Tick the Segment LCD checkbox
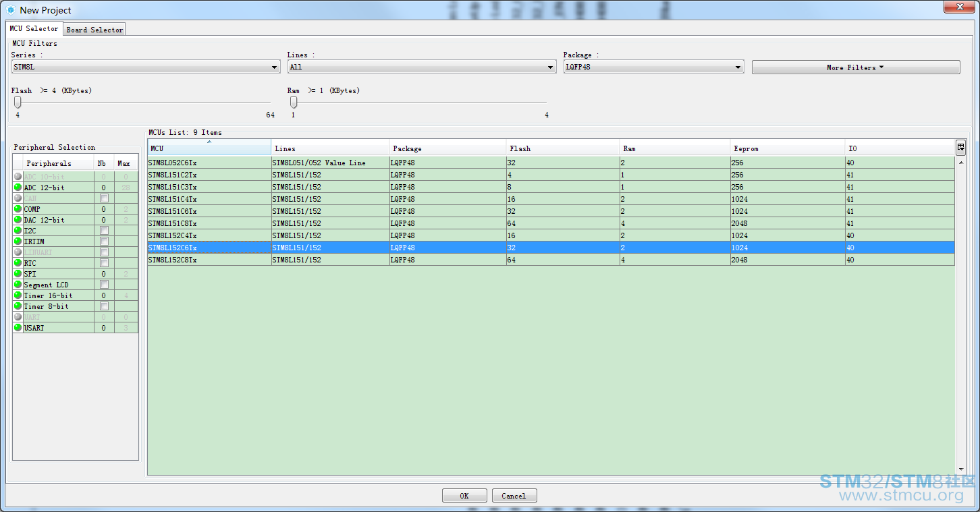Screen dimensions: 980x512 coord(104,285)
